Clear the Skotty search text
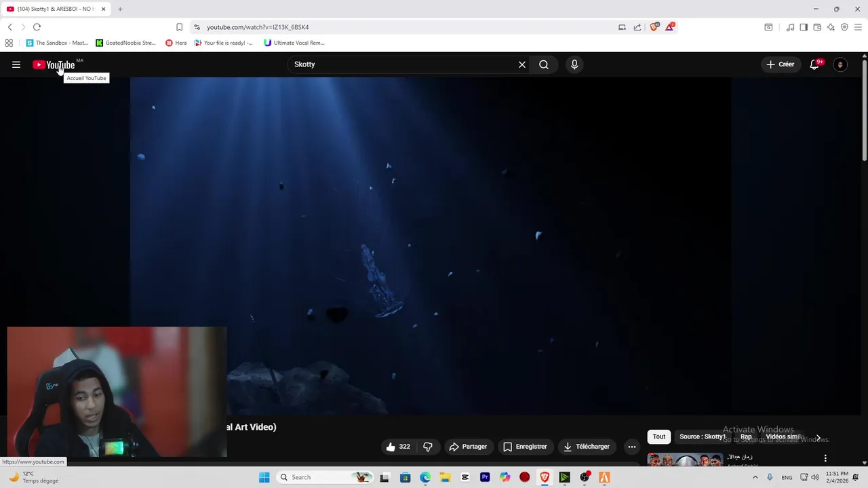This screenshot has width=868, height=488. pyautogui.click(x=522, y=64)
